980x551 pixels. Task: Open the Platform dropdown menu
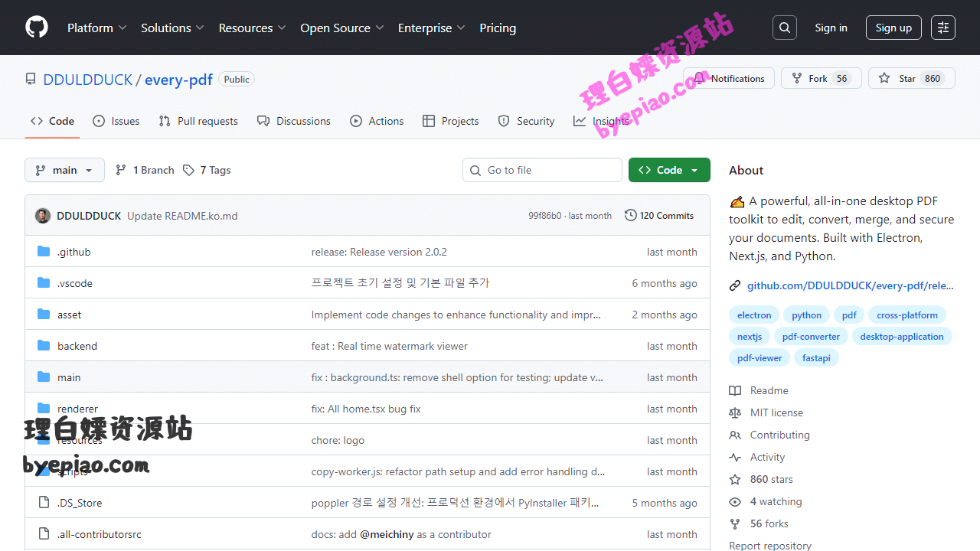[x=96, y=28]
